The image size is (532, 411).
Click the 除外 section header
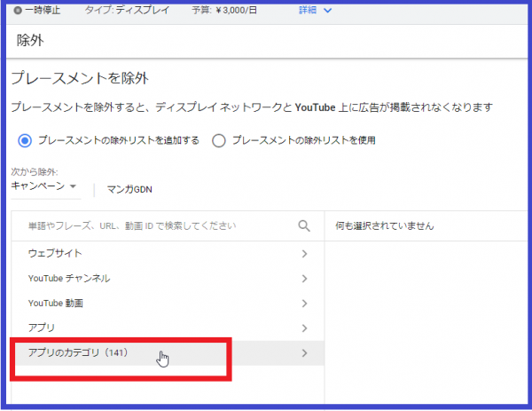click(x=30, y=41)
